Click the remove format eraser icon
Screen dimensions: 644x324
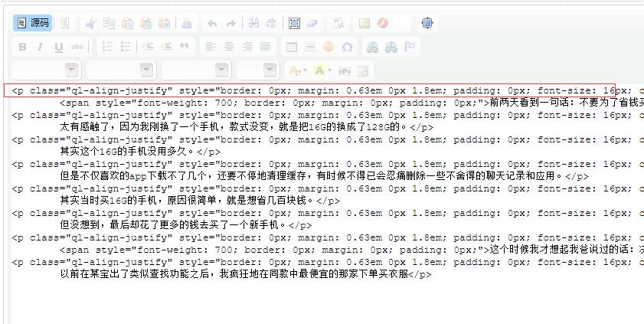312,24
